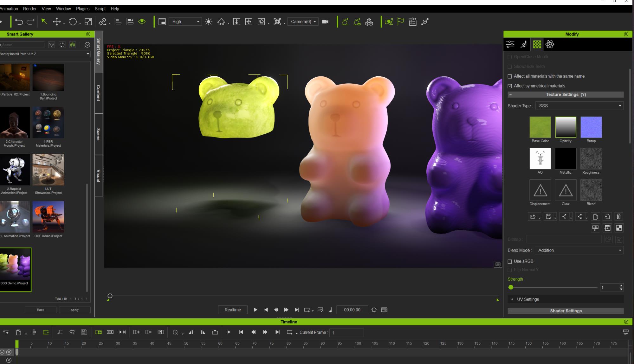The height and width of the screenshot is (364, 634).
Task: Activate the Rotate tool
Action: 73,22
